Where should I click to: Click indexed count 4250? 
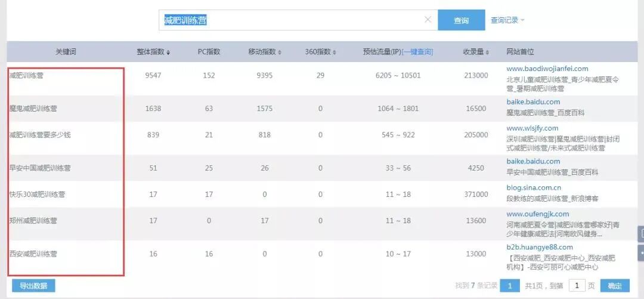476,168
